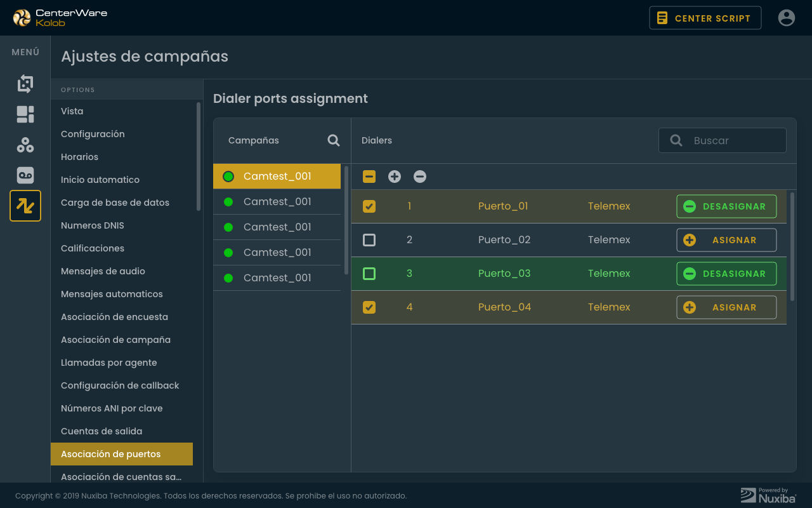
Task: Click Puerto_01 port name
Action: coord(503,206)
